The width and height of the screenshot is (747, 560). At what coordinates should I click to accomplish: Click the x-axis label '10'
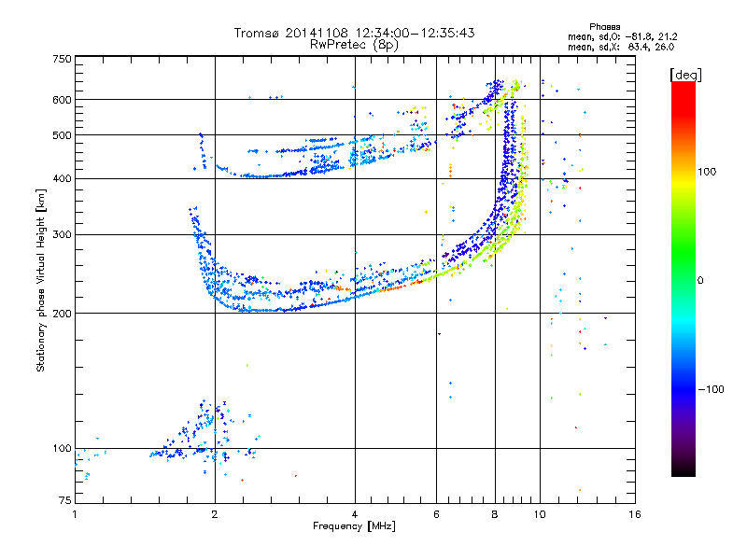[540, 514]
